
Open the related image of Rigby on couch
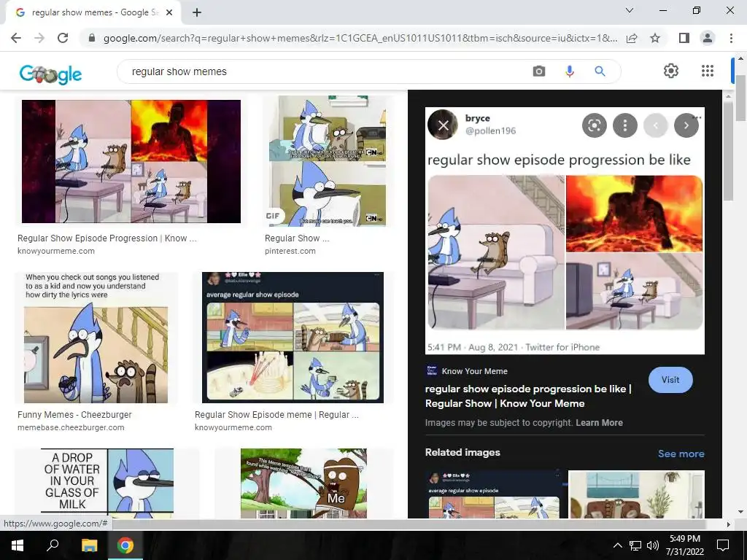click(636, 494)
